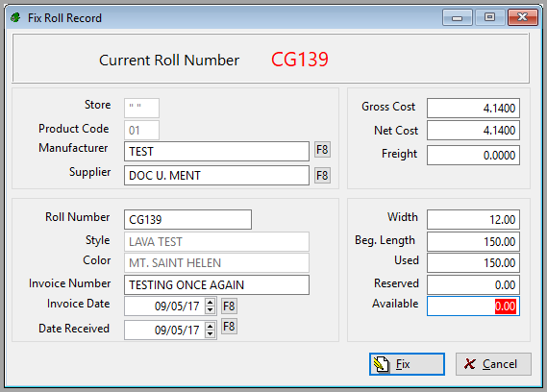Click the Beg. Length field
This screenshot has width=547, height=392.
tap(473, 242)
